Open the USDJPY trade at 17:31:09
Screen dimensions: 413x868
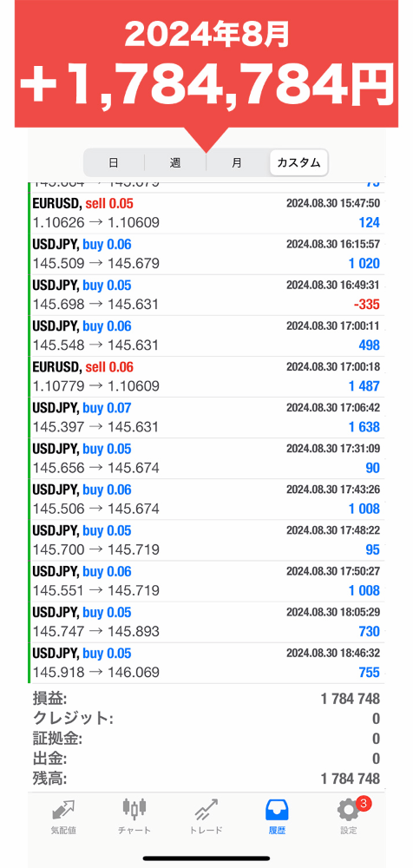[206, 459]
